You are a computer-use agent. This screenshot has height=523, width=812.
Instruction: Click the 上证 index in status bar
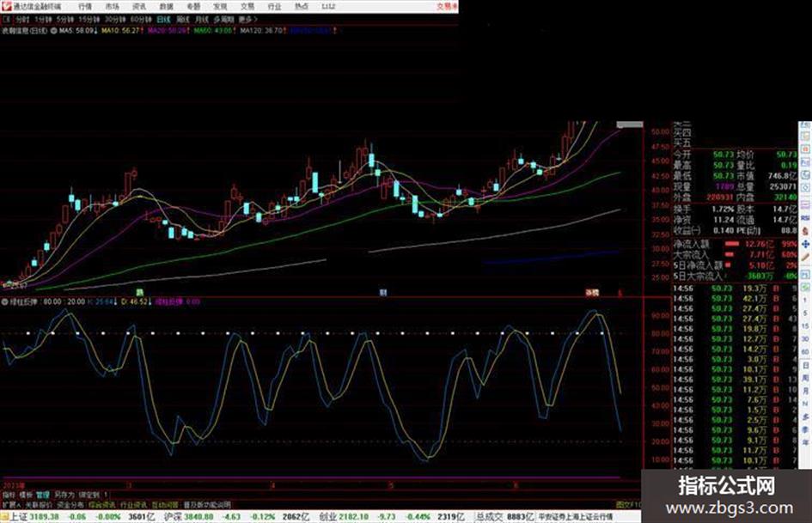click(19, 517)
